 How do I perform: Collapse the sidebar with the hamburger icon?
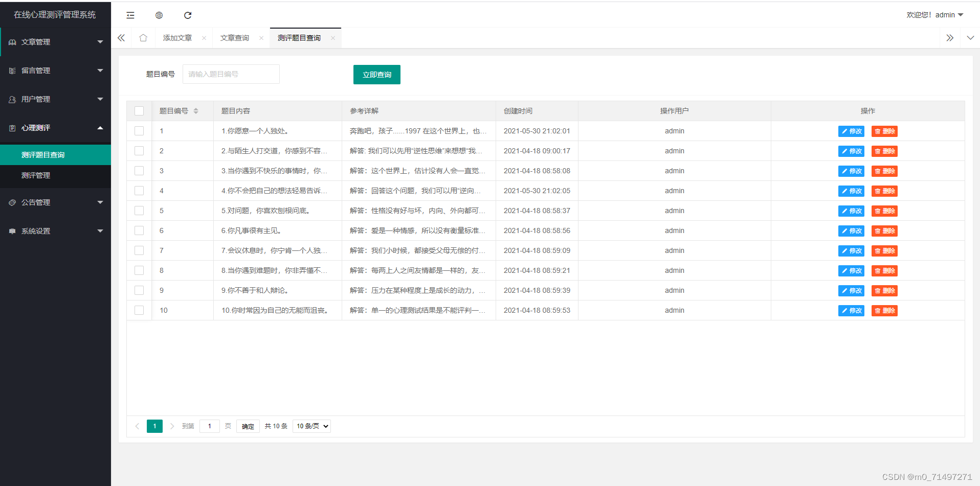(130, 15)
